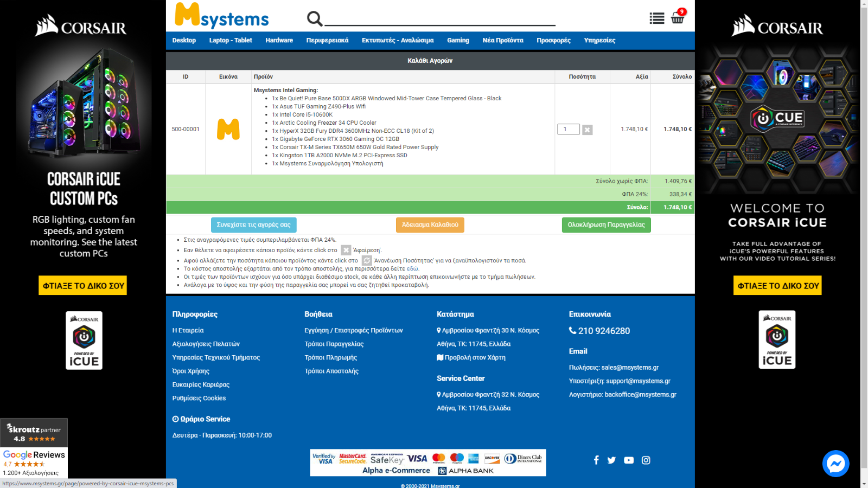Open the list menu icon in header
Image resolution: width=868 pixels, height=488 pixels.
coord(657,18)
